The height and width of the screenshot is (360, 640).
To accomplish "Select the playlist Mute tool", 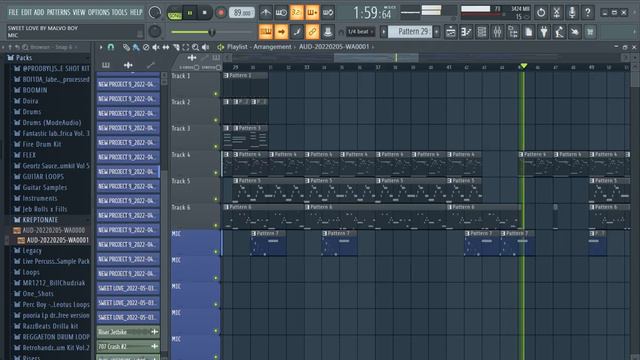I will 156,47.
